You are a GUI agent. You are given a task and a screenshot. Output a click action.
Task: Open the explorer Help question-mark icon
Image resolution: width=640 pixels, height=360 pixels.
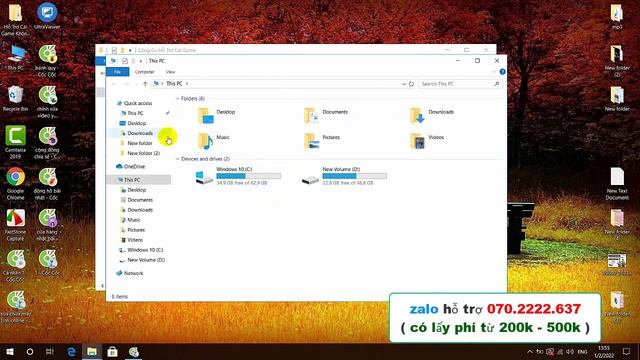[502, 72]
